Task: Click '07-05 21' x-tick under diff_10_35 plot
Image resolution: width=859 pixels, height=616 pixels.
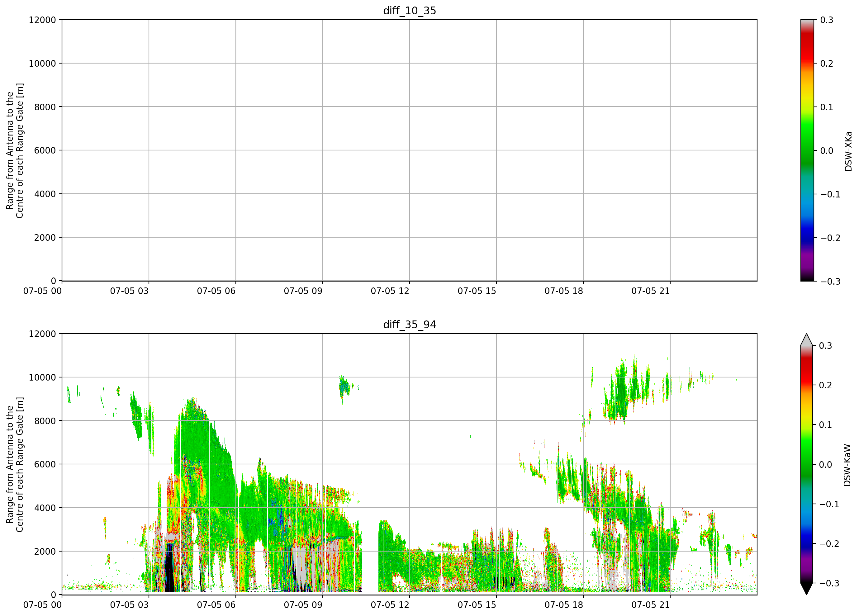Action: click(651, 291)
